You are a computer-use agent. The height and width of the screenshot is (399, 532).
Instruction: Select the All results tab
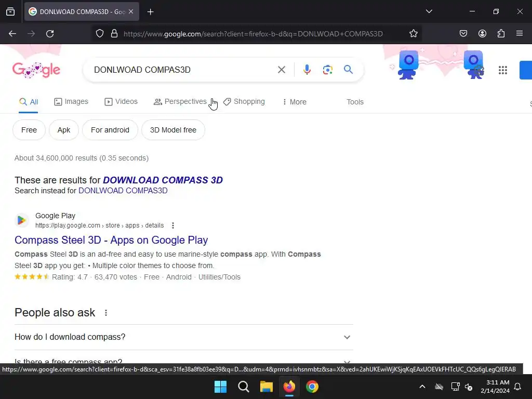coord(29,102)
